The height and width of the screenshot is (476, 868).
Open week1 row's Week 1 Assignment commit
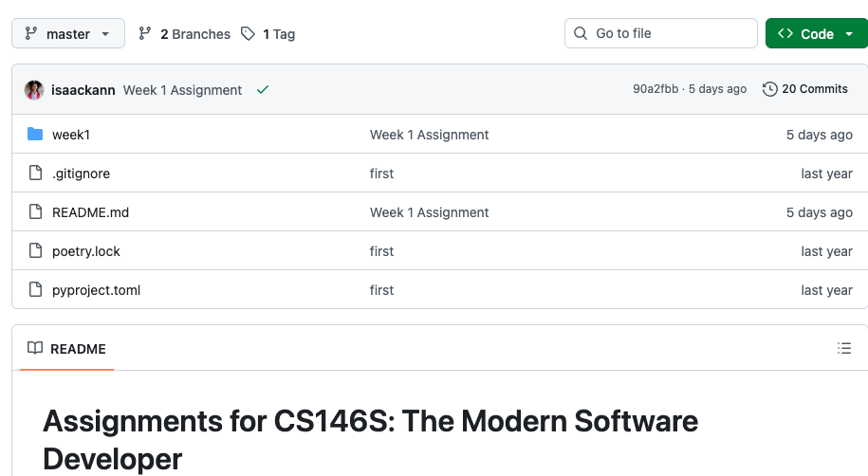(429, 135)
